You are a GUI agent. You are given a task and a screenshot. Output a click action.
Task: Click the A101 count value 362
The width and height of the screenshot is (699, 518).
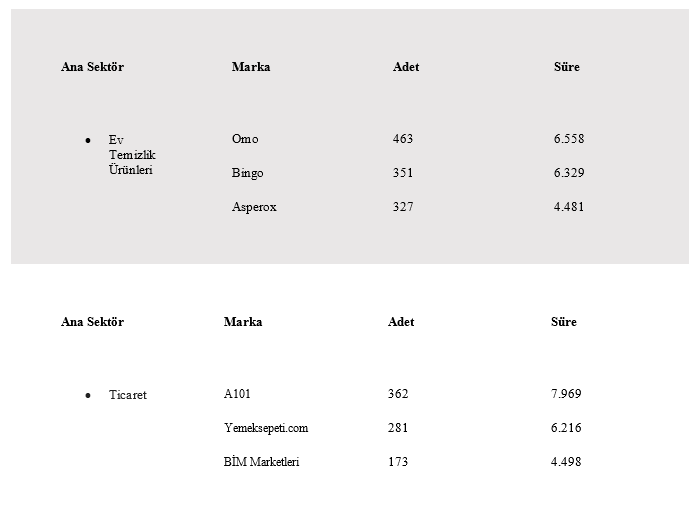(398, 394)
